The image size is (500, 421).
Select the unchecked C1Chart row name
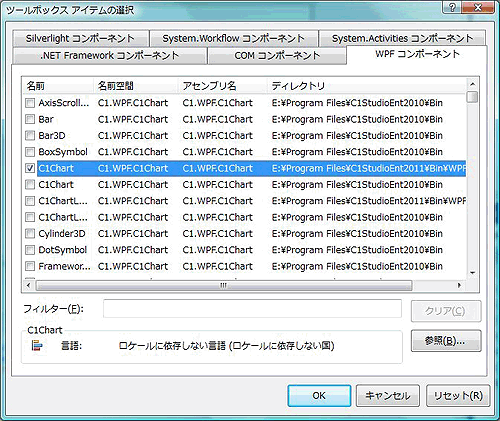click(x=56, y=185)
